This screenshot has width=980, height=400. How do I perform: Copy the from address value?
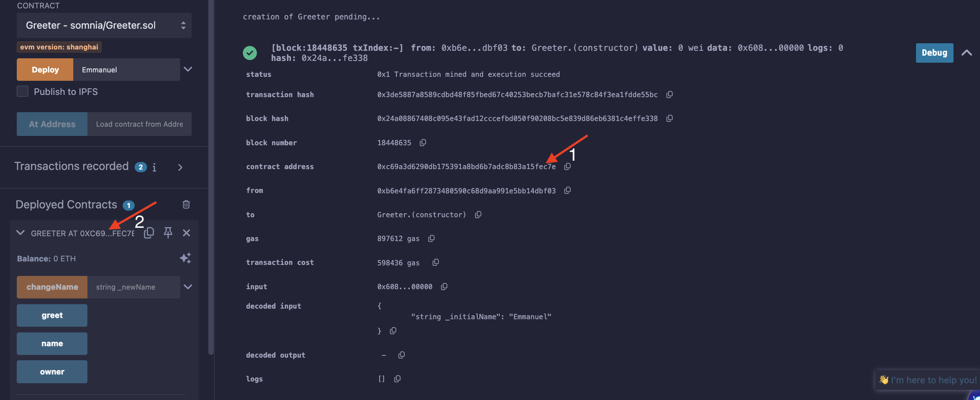[568, 190]
